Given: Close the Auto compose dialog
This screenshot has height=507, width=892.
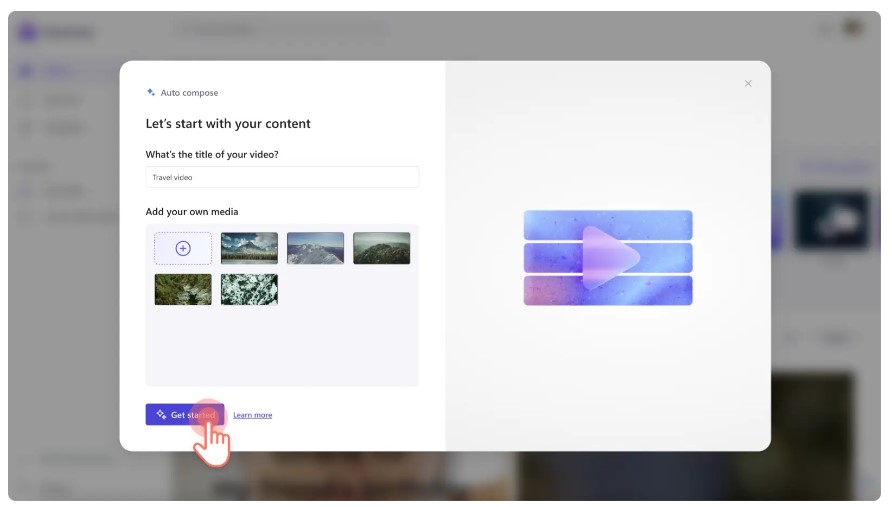Looking at the screenshot, I should [x=748, y=84].
